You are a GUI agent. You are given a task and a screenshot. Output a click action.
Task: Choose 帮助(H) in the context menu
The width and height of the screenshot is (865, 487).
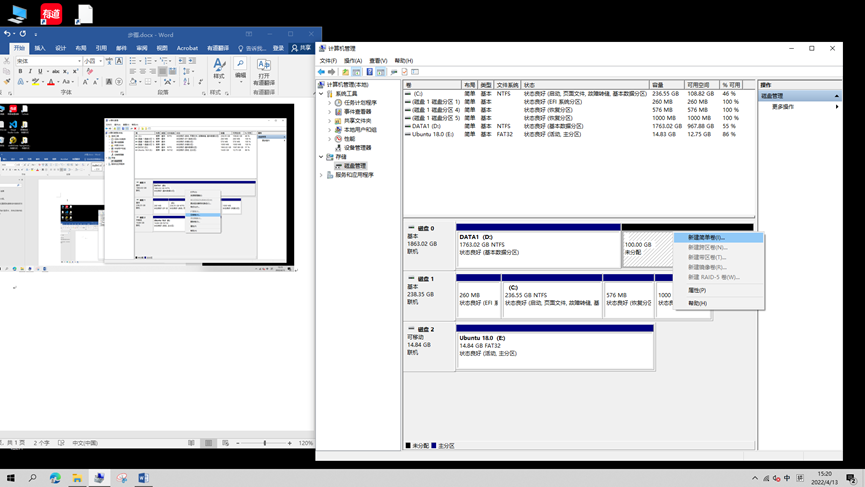[718, 303]
